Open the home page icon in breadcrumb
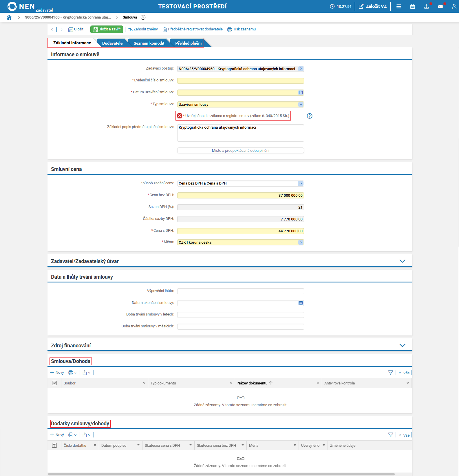 (9, 17)
